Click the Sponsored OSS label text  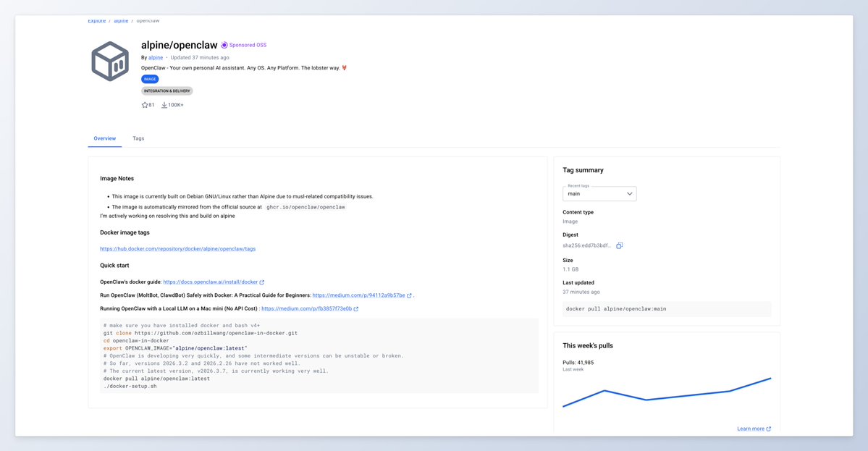coord(248,46)
